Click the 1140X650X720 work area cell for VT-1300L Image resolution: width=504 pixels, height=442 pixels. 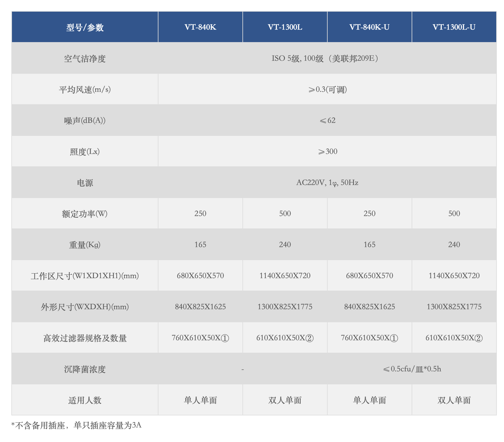coord(284,275)
